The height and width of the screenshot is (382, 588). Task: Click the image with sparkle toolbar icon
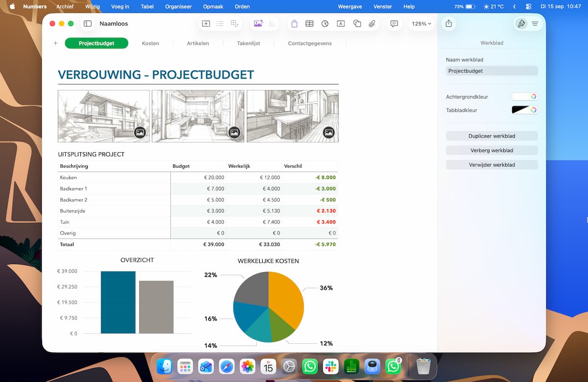(258, 24)
